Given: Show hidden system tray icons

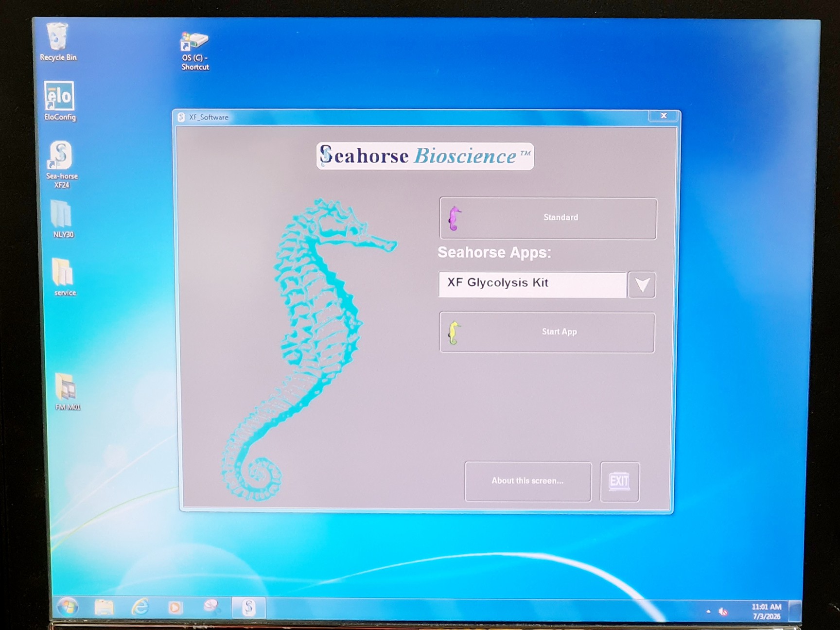Looking at the screenshot, I should click(708, 612).
